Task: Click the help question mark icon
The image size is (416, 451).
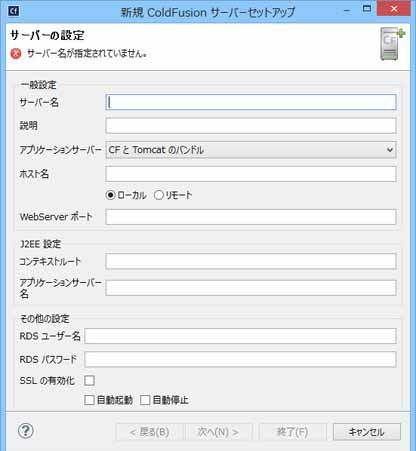Action: 26,431
